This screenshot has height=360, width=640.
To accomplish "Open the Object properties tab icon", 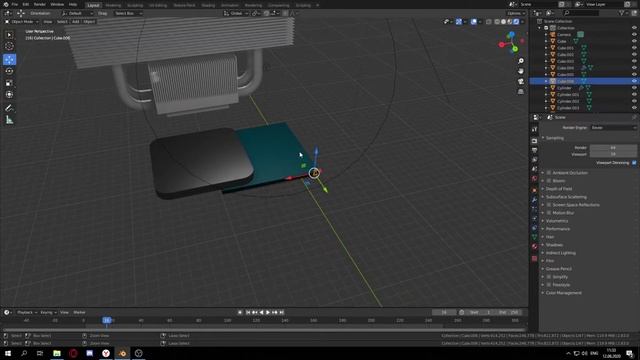I will [x=534, y=190].
